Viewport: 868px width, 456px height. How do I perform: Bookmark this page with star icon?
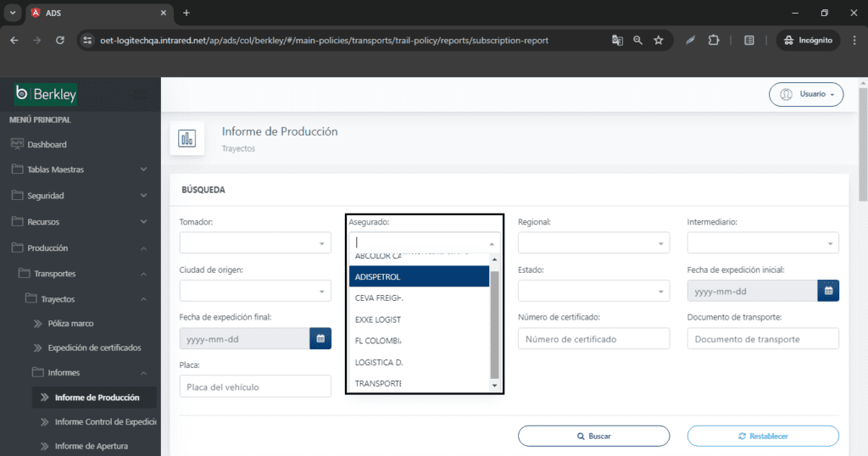coord(658,40)
